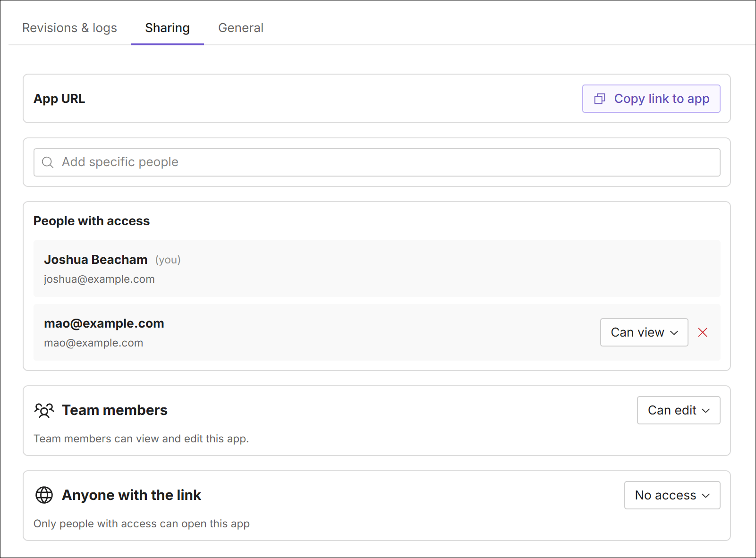Open the Can edit dropdown for Team members
The width and height of the screenshot is (756, 558).
click(679, 410)
